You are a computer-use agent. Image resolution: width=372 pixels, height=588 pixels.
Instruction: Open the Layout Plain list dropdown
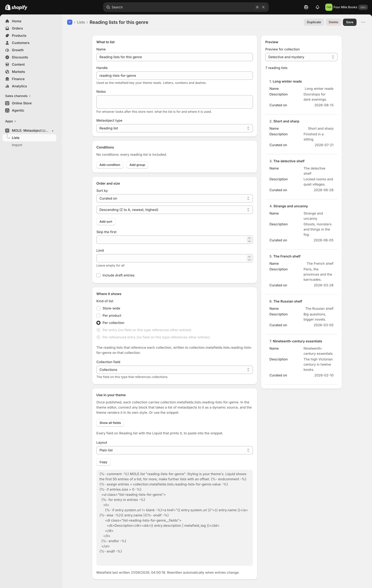click(175, 450)
